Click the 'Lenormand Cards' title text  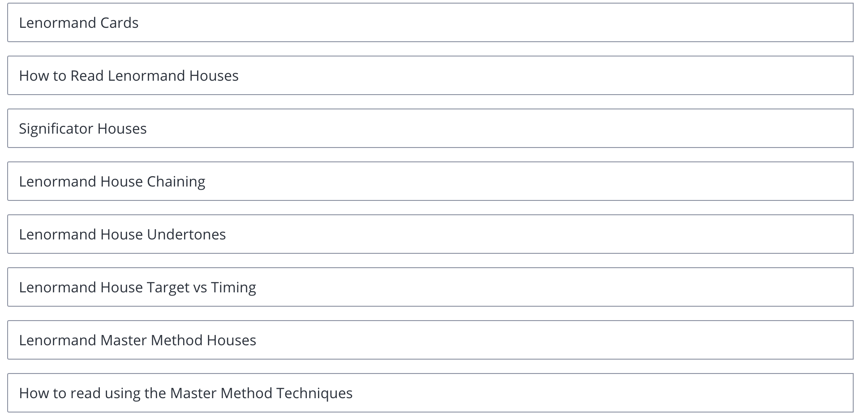[x=79, y=23]
